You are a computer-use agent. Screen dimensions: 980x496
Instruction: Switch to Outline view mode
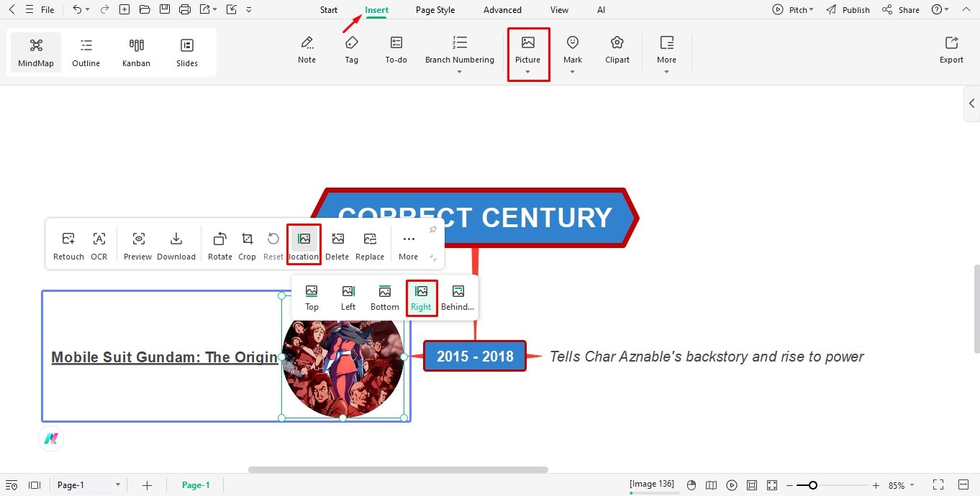pyautogui.click(x=86, y=53)
